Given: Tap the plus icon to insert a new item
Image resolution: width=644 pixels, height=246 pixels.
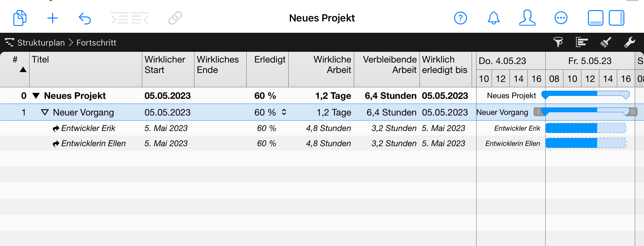Looking at the screenshot, I should coord(52,18).
